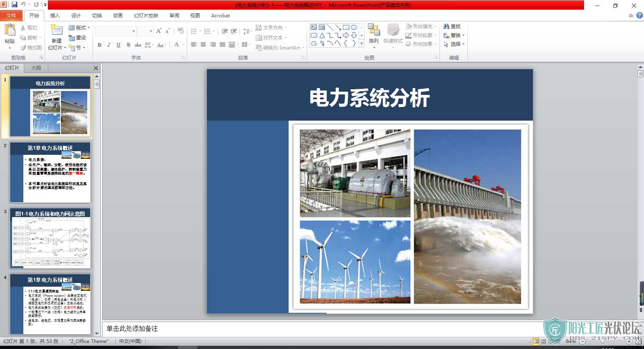Select slide 2 thumbnail 第1章电力系统概述
The image size is (644, 349).
(50, 172)
